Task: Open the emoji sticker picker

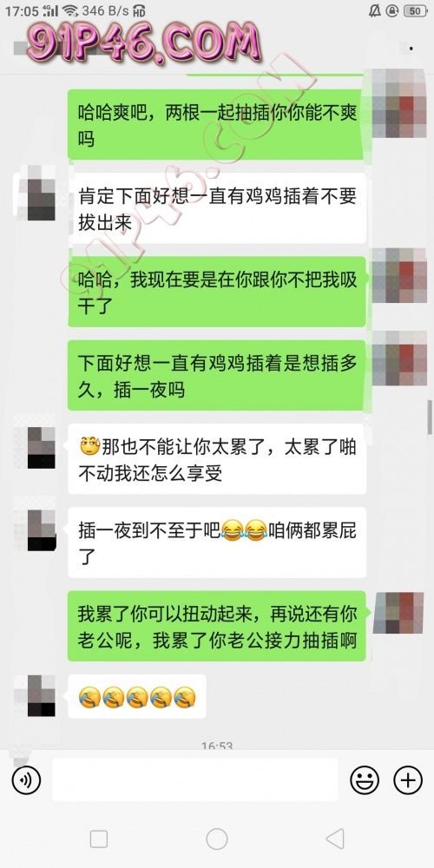Action: coord(365,780)
